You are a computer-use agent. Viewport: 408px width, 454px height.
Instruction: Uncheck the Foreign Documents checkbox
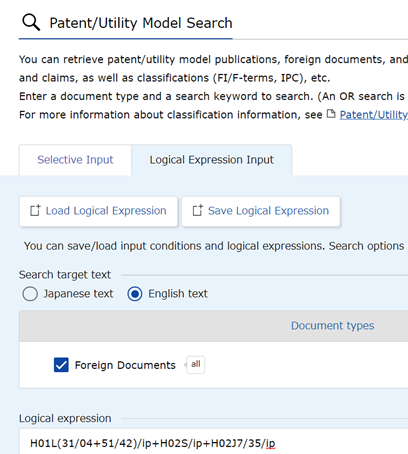pos(61,365)
